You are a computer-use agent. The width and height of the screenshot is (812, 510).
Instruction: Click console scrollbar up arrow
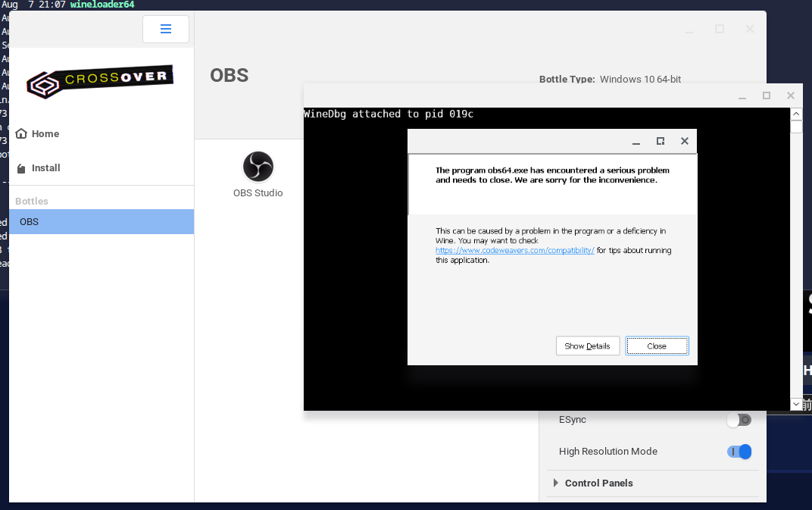[796, 114]
